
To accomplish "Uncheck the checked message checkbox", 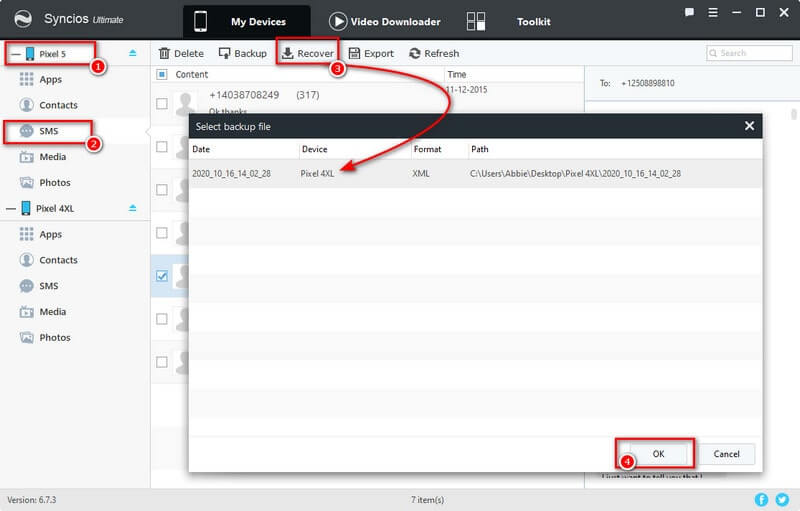I will click(162, 276).
